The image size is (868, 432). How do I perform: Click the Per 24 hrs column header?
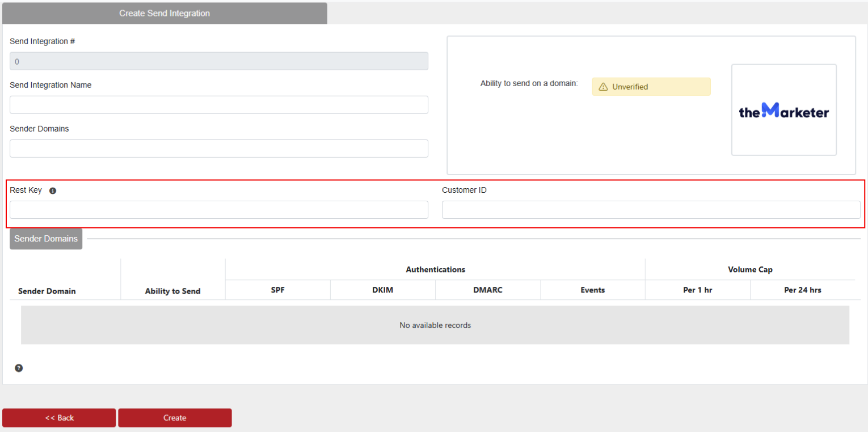[x=802, y=290]
